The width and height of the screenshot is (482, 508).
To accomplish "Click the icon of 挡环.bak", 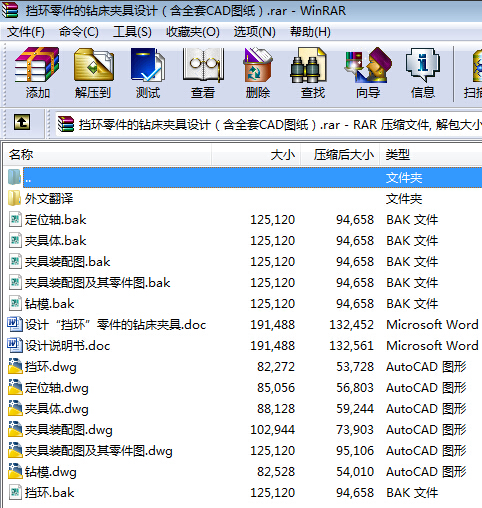I will pos(15,492).
